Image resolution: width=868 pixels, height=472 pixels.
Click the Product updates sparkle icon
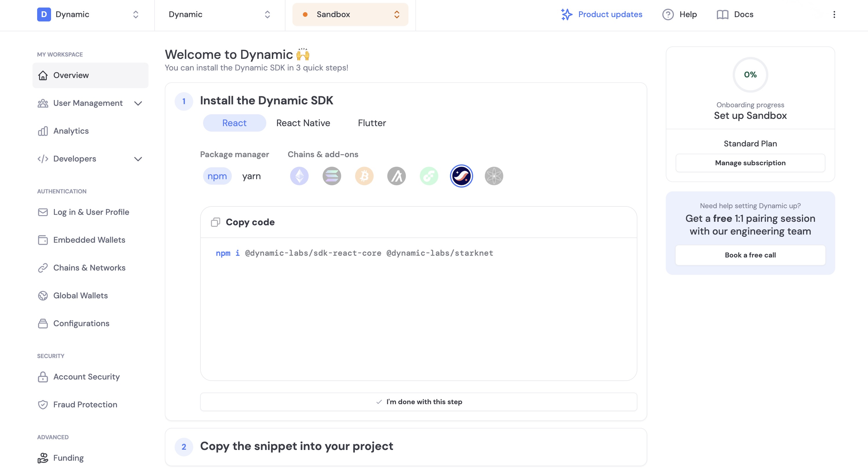(x=566, y=14)
